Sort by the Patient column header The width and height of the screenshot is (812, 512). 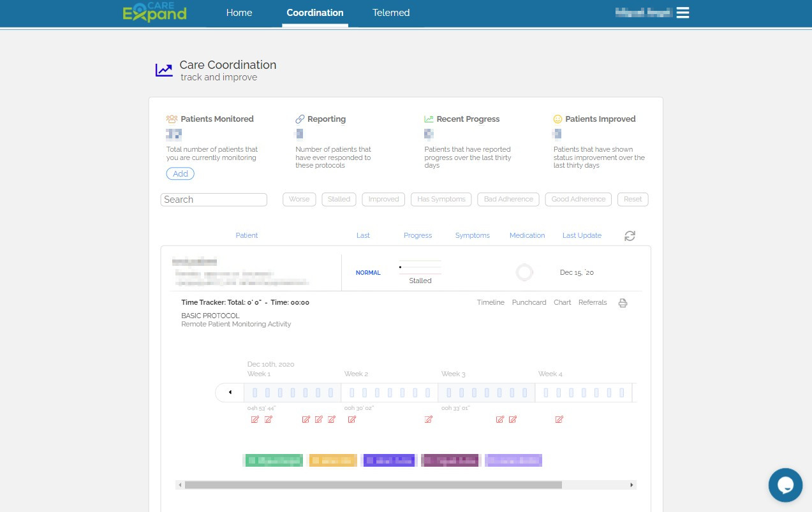(x=247, y=236)
